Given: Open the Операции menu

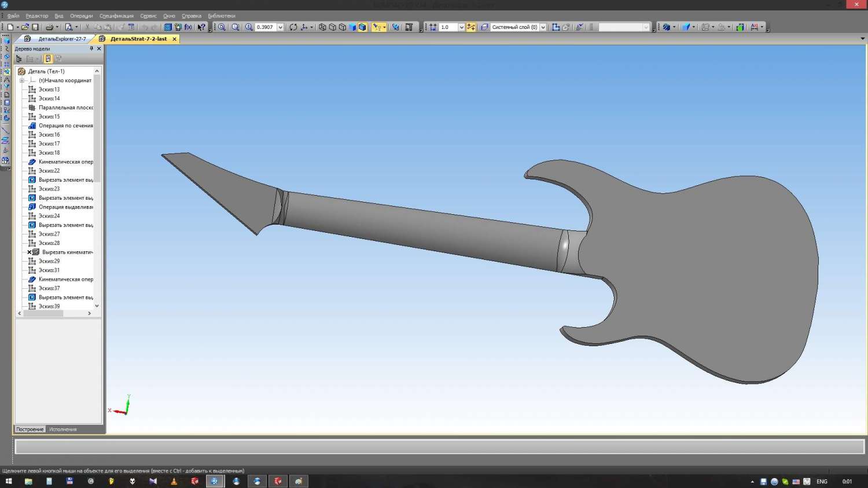Looking at the screenshot, I should click(x=81, y=16).
